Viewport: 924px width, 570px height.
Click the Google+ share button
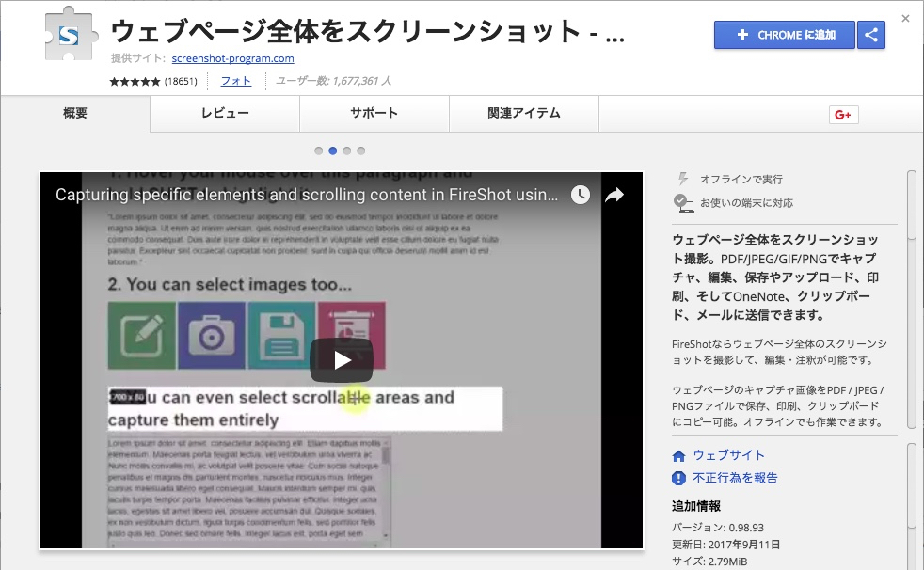pos(843,115)
